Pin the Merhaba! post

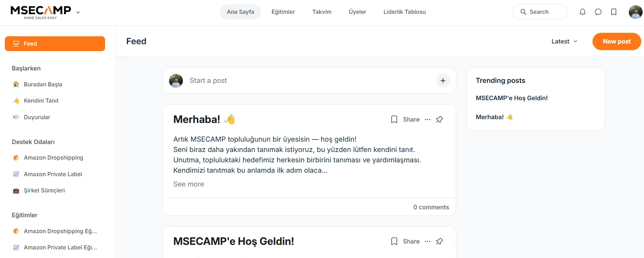coord(439,120)
